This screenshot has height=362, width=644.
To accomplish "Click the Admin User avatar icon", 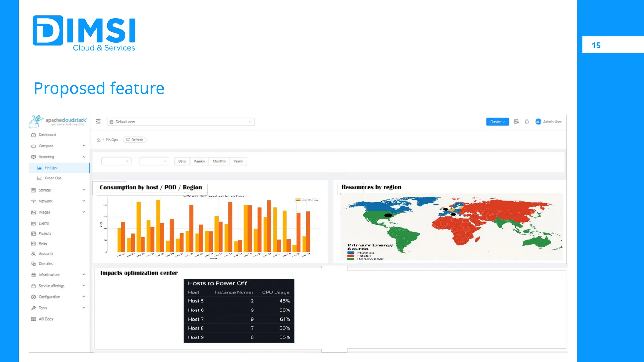I will [x=538, y=122].
